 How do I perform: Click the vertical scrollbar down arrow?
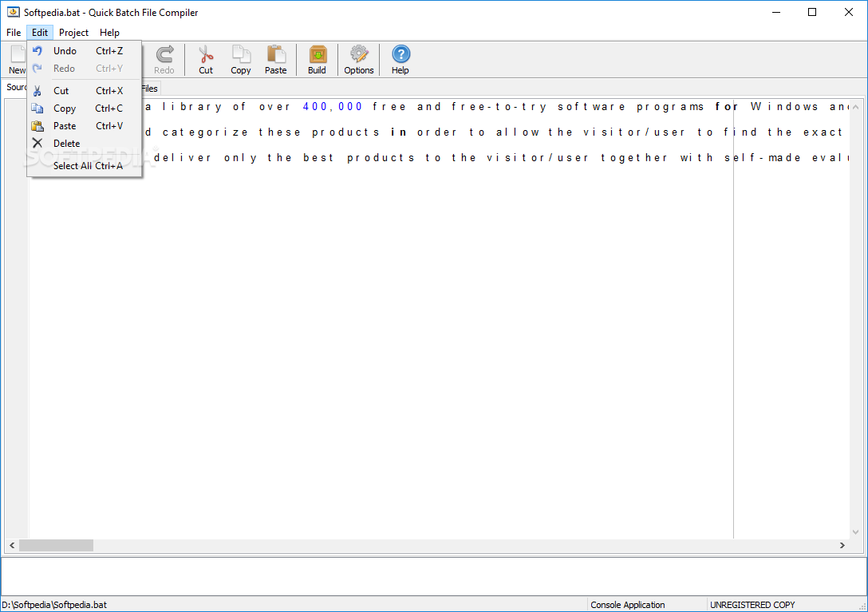[856, 532]
